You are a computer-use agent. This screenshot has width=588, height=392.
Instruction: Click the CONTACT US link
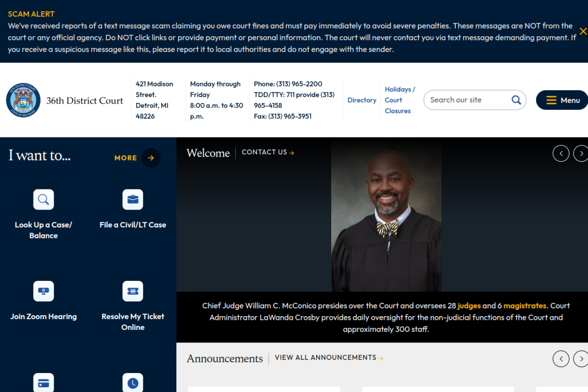(268, 153)
